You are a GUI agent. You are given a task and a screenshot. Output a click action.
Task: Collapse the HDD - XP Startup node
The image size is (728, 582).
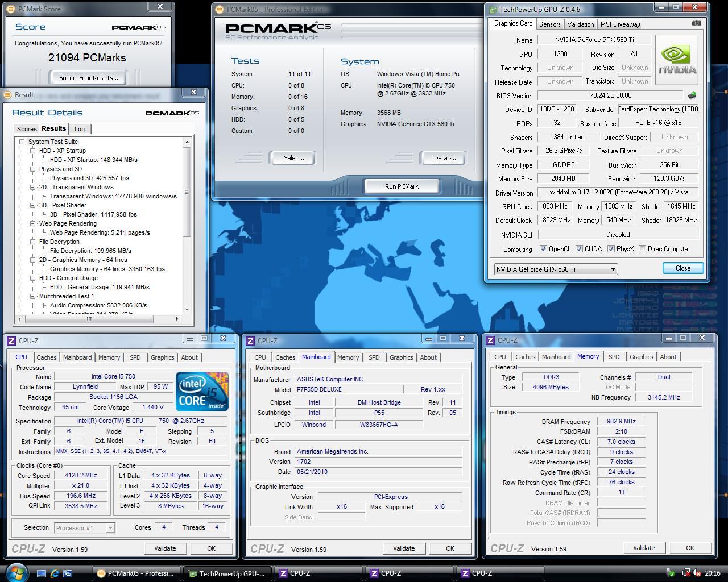click(x=33, y=151)
